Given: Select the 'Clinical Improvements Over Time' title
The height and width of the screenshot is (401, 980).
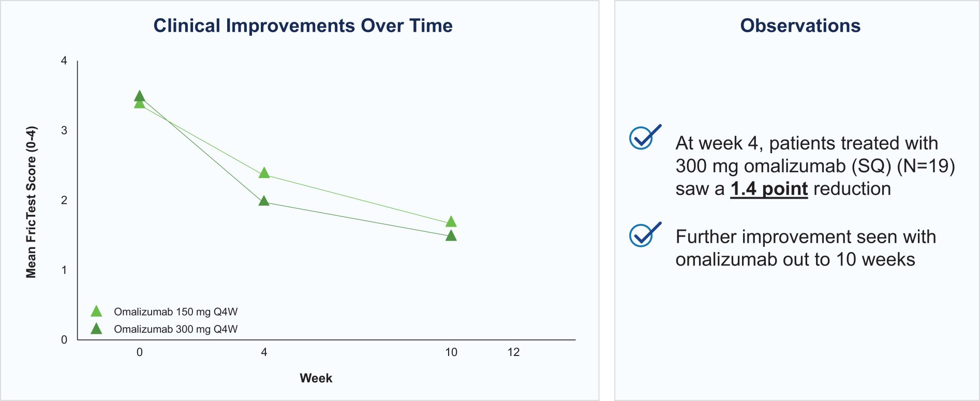Looking at the screenshot, I should point(303,26).
